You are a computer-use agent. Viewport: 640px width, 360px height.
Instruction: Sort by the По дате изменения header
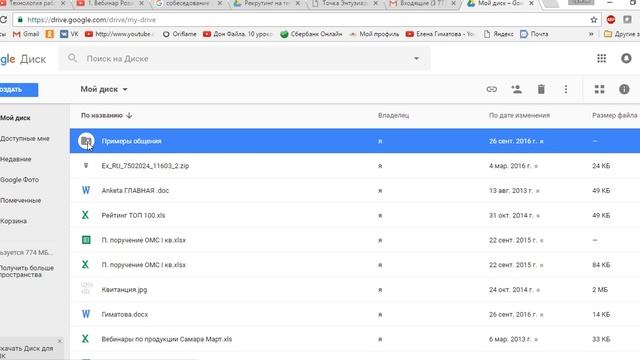pyautogui.click(x=519, y=116)
